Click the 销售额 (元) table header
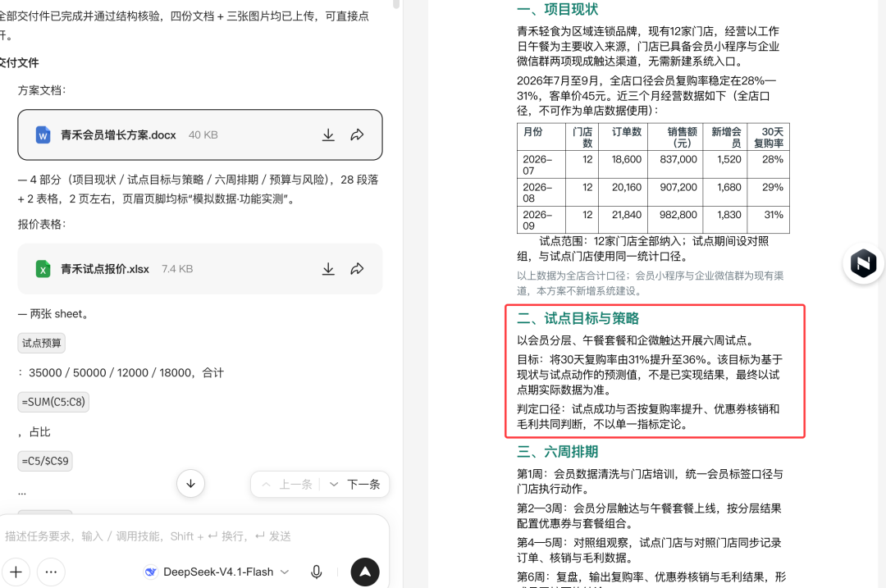The height and width of the screenshot is (588, 886). click(x=674, y=137)
